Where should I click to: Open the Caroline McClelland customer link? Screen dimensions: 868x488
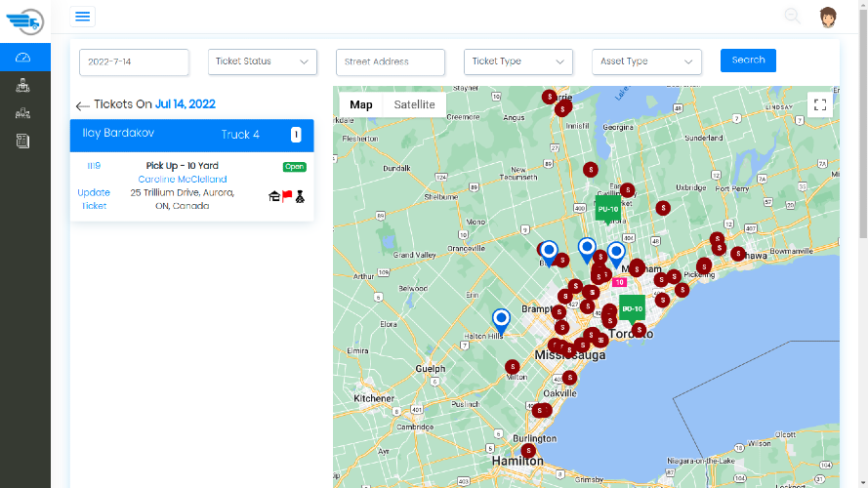(183, 180)
